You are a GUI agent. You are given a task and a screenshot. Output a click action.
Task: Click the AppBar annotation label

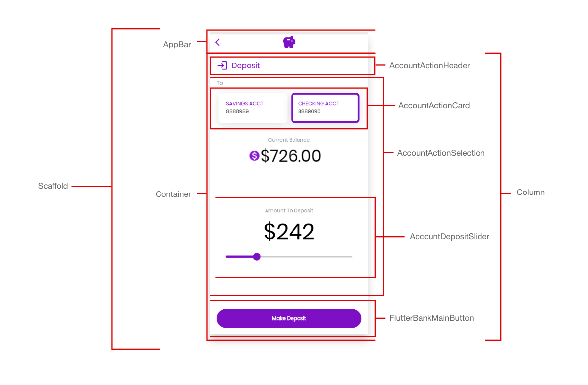point(177,44)
